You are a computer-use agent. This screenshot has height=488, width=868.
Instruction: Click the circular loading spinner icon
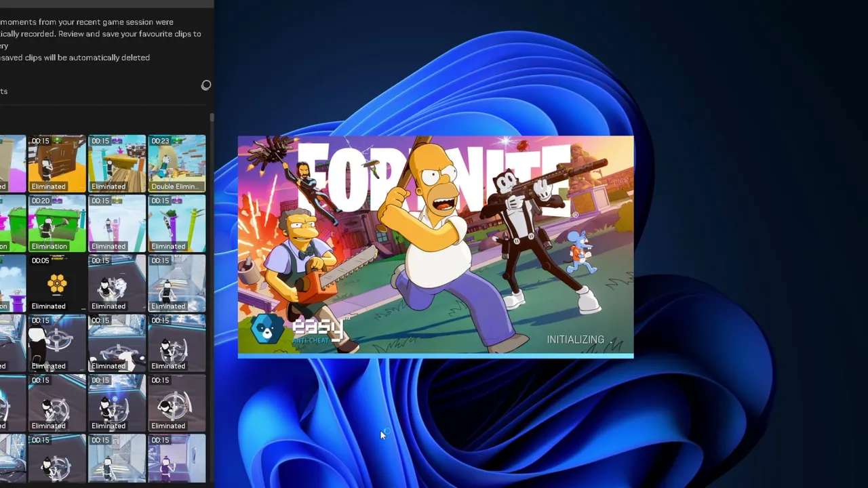click(206, 85)
